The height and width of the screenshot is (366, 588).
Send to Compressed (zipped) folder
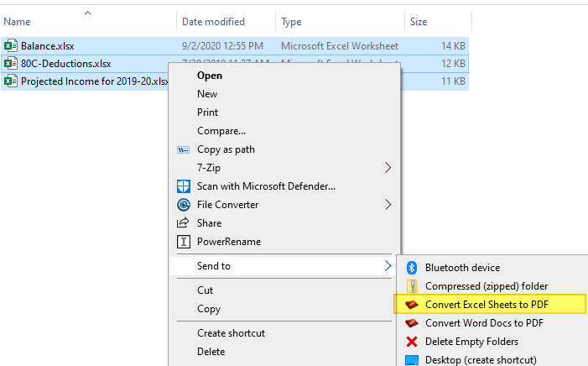[x=487, y=286]
